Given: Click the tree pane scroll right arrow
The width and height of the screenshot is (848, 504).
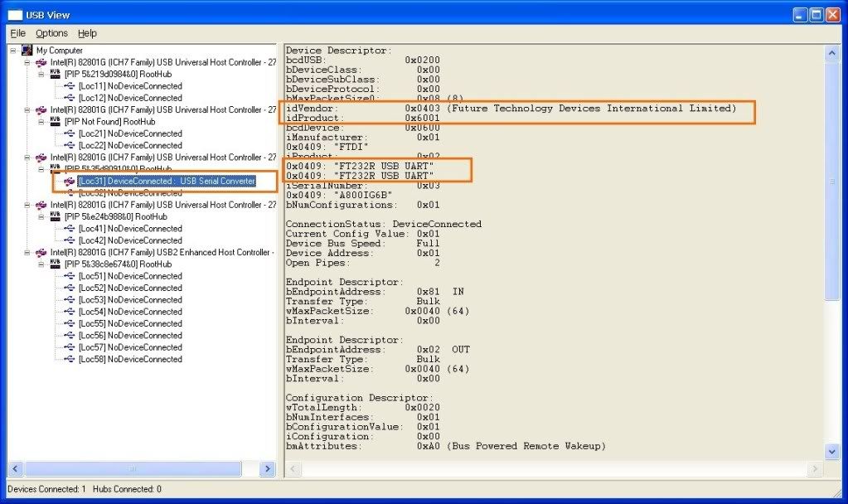Looking at the screenshot, I should coord(267,469).
